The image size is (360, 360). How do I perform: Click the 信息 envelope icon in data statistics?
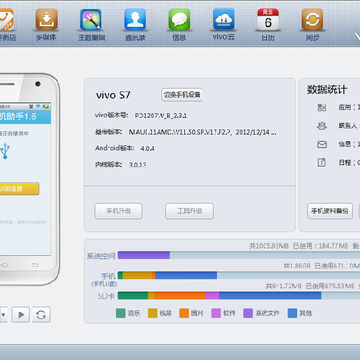click(322, 144)
